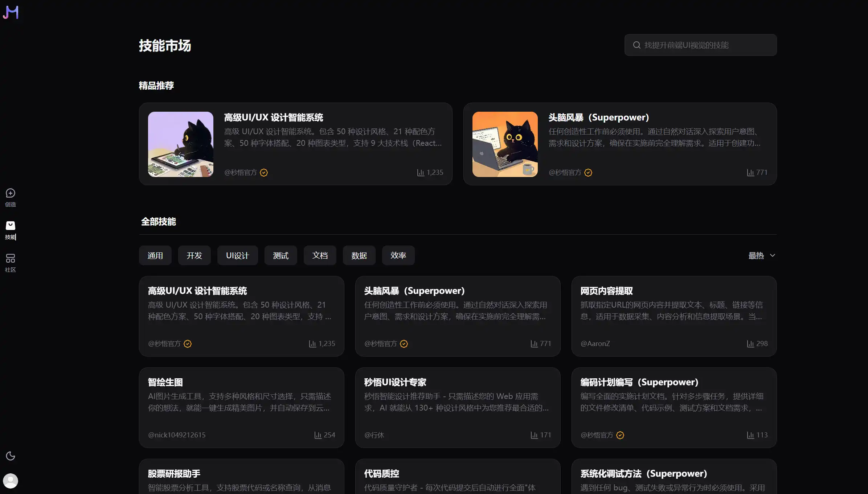The height and width of the screenshot is (494, 868).
Task: Click the skill search input field
Action: click(704, 45)
